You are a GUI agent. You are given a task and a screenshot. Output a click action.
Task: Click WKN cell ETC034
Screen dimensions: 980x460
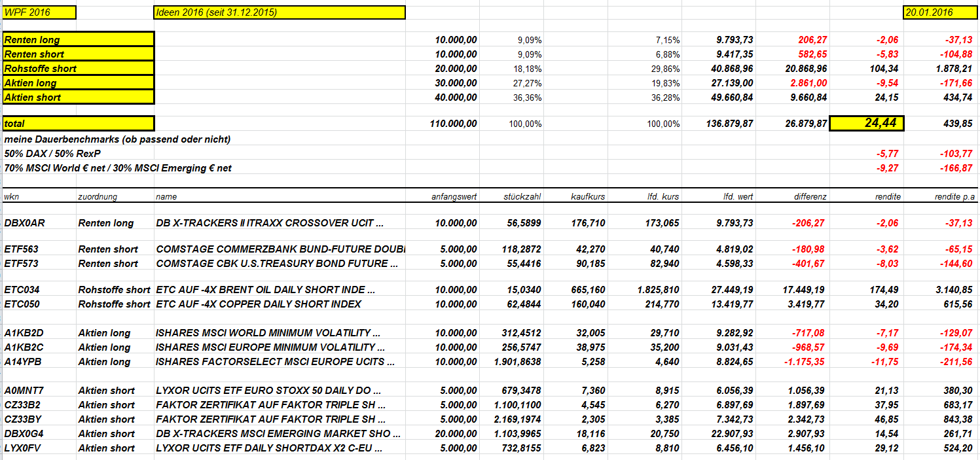point(22,289)
